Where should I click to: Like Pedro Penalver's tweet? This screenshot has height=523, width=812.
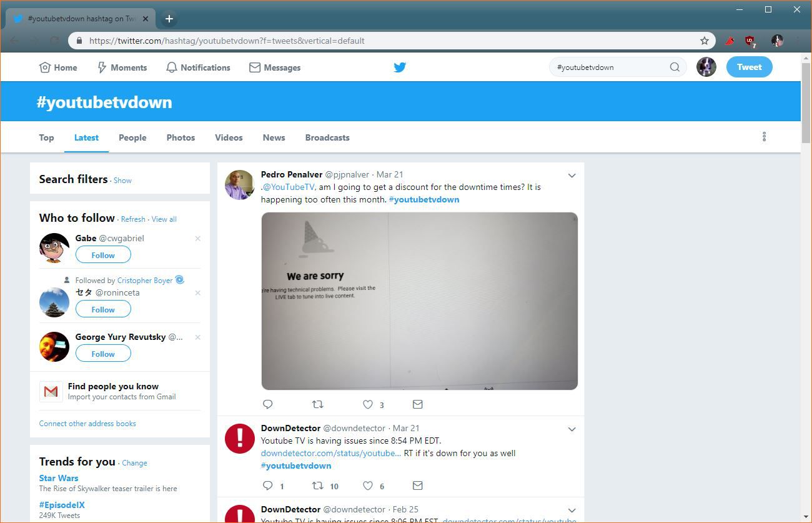click(368, 404)
